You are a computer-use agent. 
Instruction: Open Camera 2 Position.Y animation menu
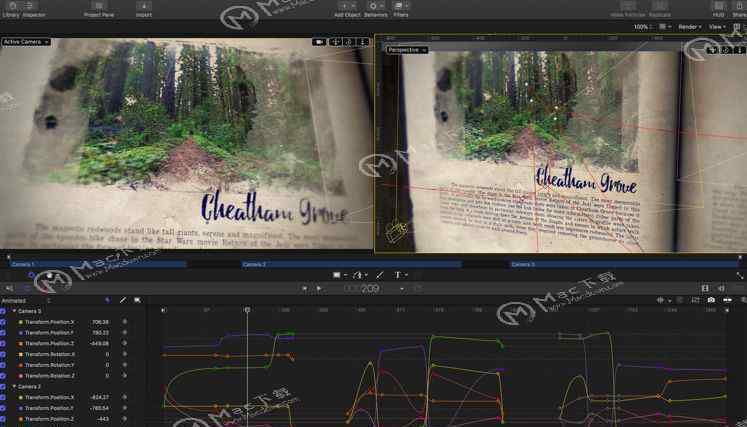125,408
